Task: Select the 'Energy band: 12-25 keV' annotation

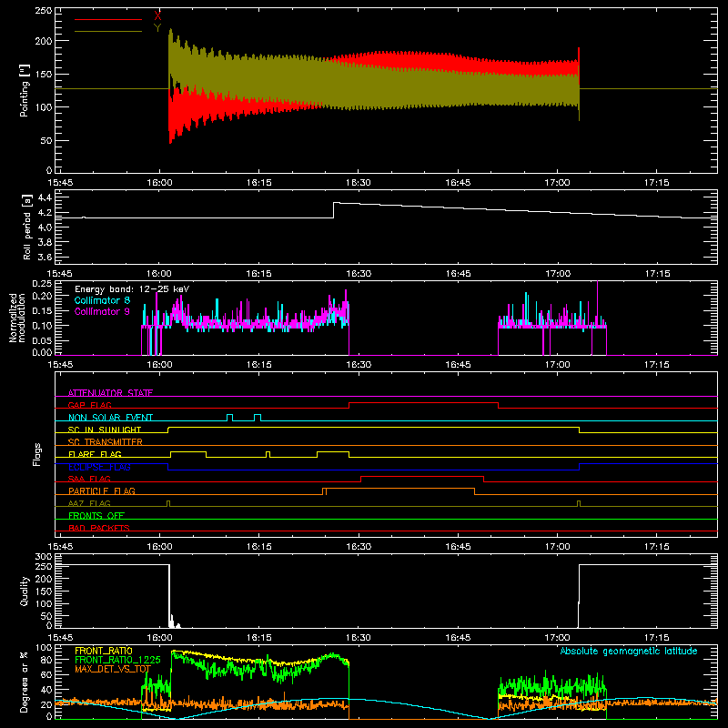Action: 132,289
